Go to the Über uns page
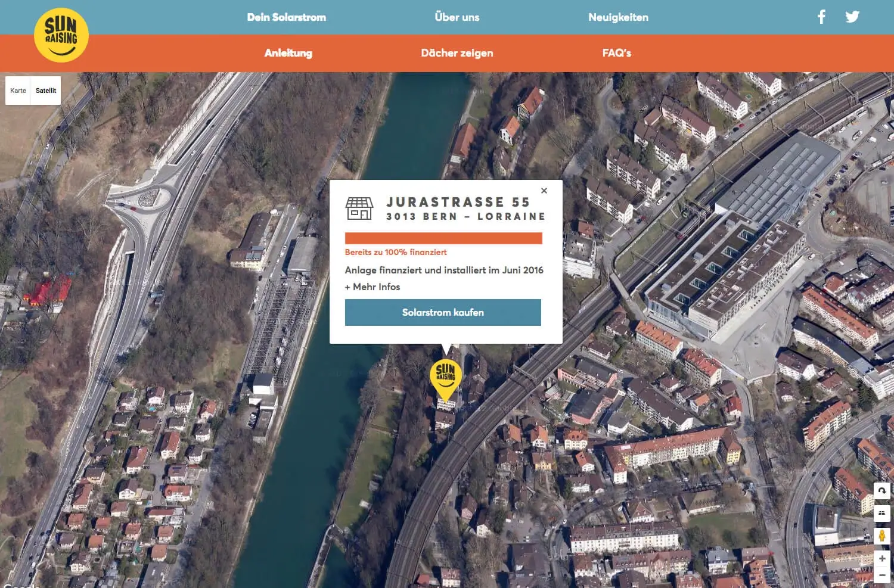The width and height of the screenshot is (894, 588). pyautogui.click(x=457, y=17)
